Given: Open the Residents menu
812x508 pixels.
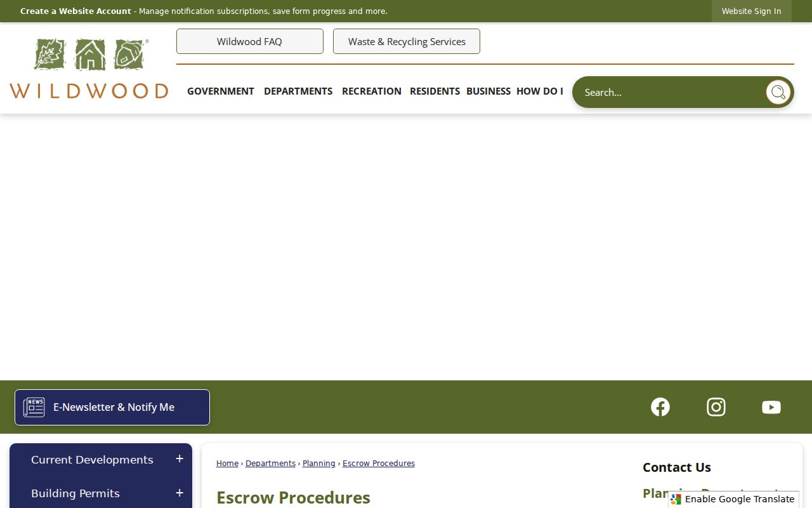Looking at the screenshot, I should pyautogui.click(x=435, y=91).
